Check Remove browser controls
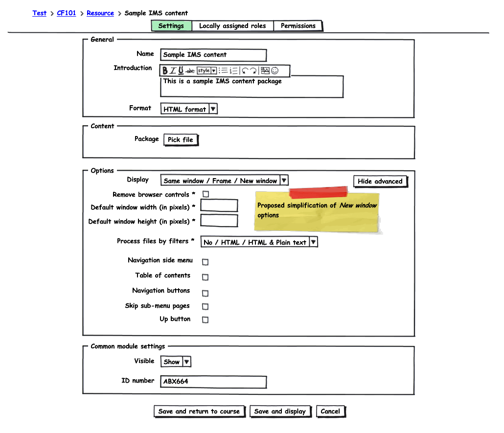This screenshot has width=504, height=433. (206, 194)
